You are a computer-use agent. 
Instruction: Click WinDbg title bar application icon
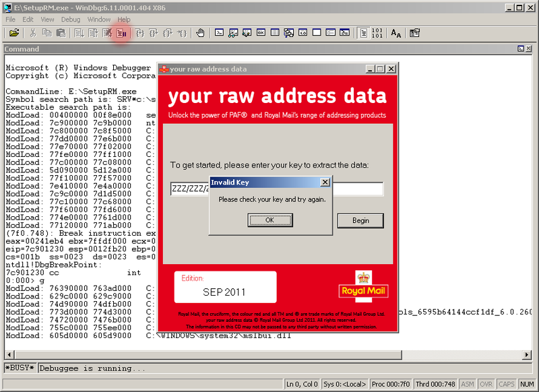7,7
